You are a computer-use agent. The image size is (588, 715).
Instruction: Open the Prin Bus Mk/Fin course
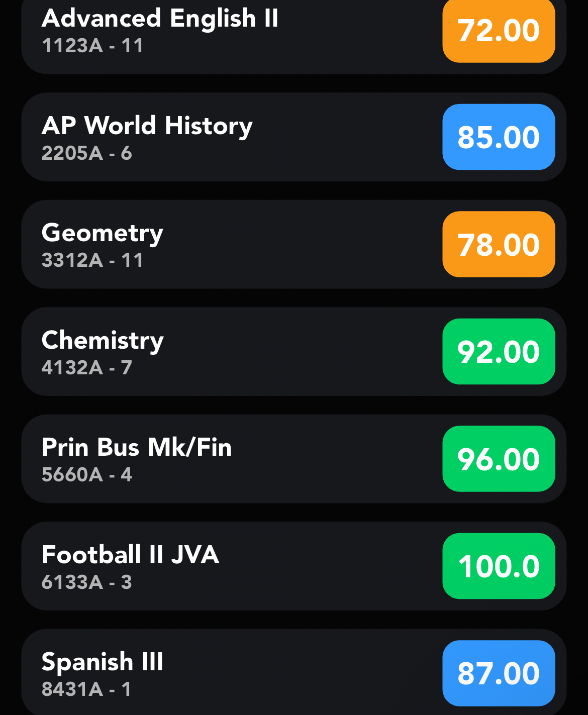[137, 447]
